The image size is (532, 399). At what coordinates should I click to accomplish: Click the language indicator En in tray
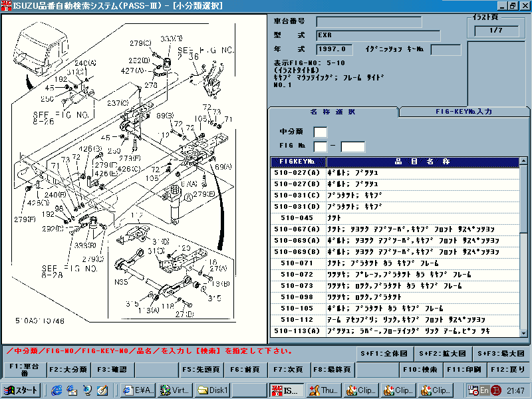tap(485, 390)
